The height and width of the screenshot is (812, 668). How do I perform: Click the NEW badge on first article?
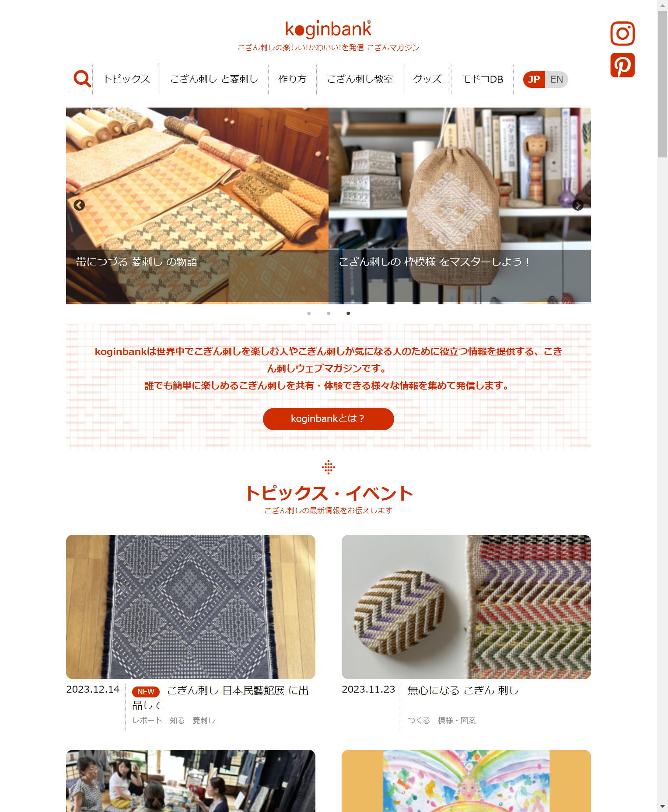pos(146,692)
